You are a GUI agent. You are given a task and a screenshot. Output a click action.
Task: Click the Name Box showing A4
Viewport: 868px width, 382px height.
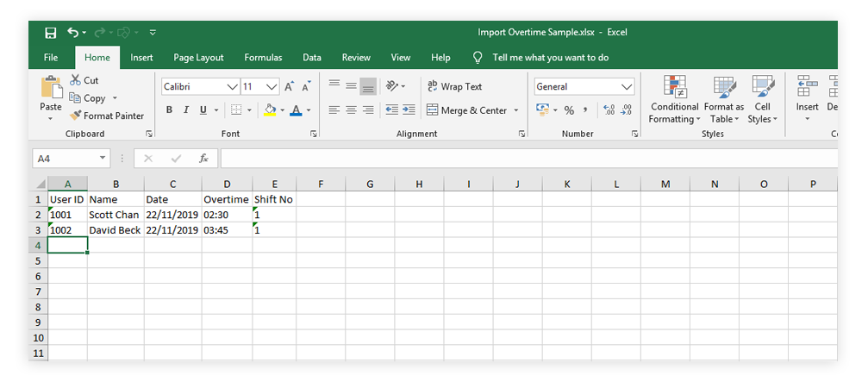(x=72, y=159)
